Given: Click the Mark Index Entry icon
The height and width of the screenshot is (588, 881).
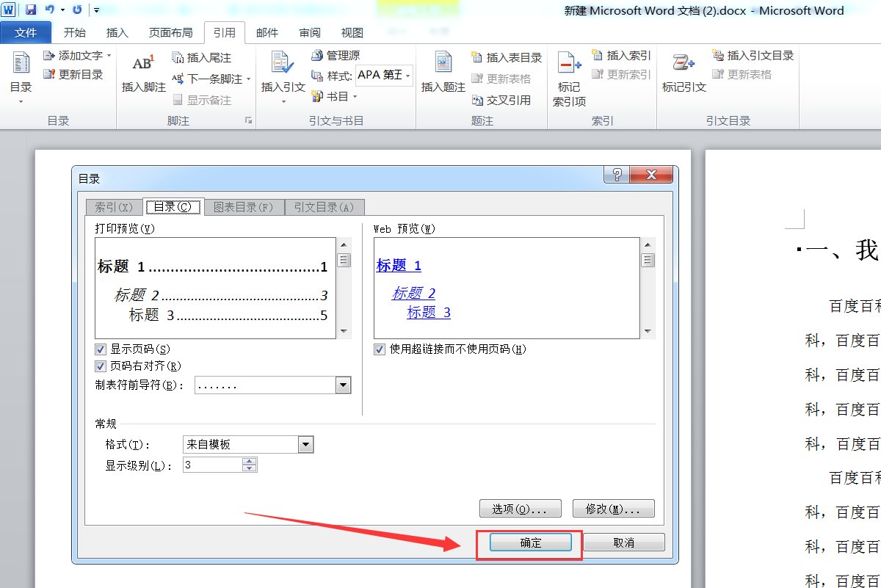Looking at the screenshot, I should (x=569, y=65).
